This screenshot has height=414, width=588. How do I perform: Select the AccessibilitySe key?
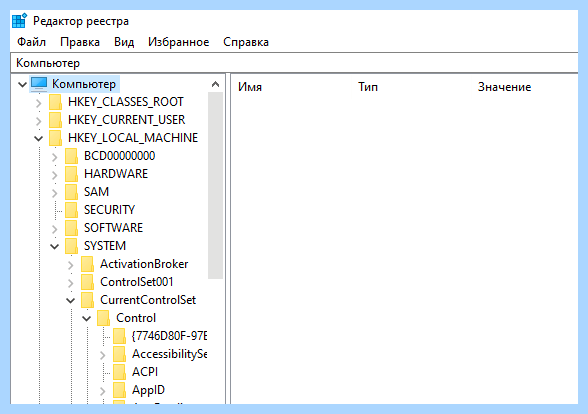(x=170, y=354)
